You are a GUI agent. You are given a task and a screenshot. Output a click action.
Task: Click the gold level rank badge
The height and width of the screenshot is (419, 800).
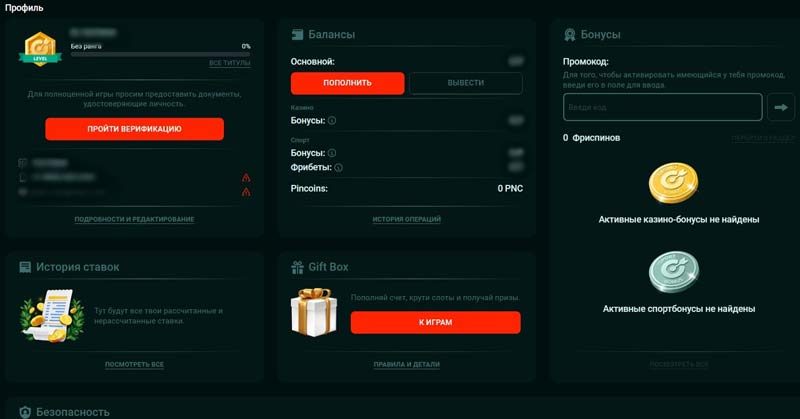pyautogui.click(x=38, y=48)
